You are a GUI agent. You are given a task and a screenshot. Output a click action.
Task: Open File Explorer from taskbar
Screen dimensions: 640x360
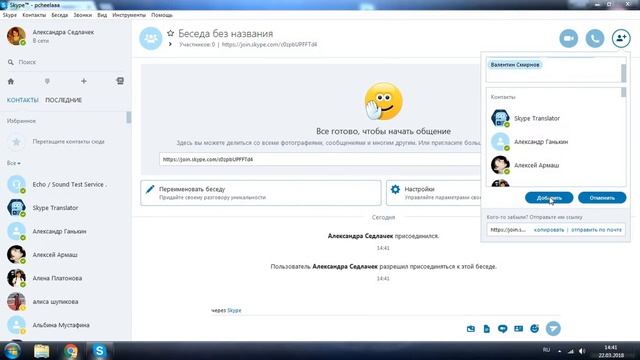click(42, 351)
